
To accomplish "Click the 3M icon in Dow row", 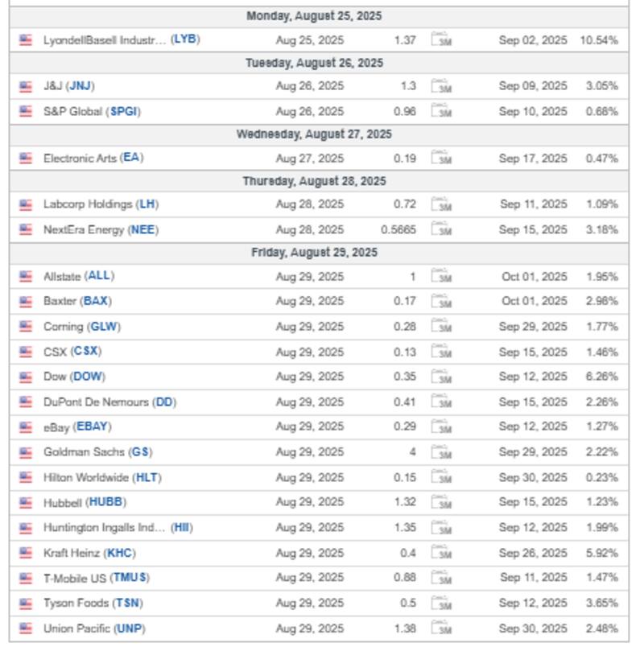I will click(x=441, y=377).
